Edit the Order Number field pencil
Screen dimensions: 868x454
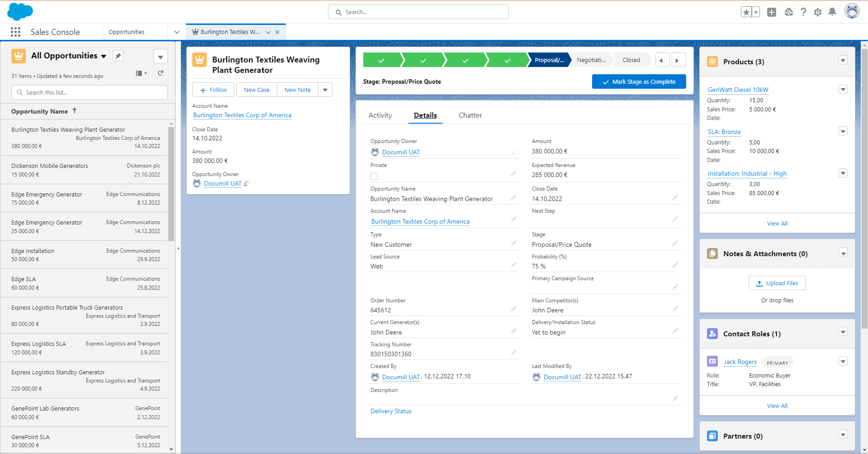[x=514, y=309]
